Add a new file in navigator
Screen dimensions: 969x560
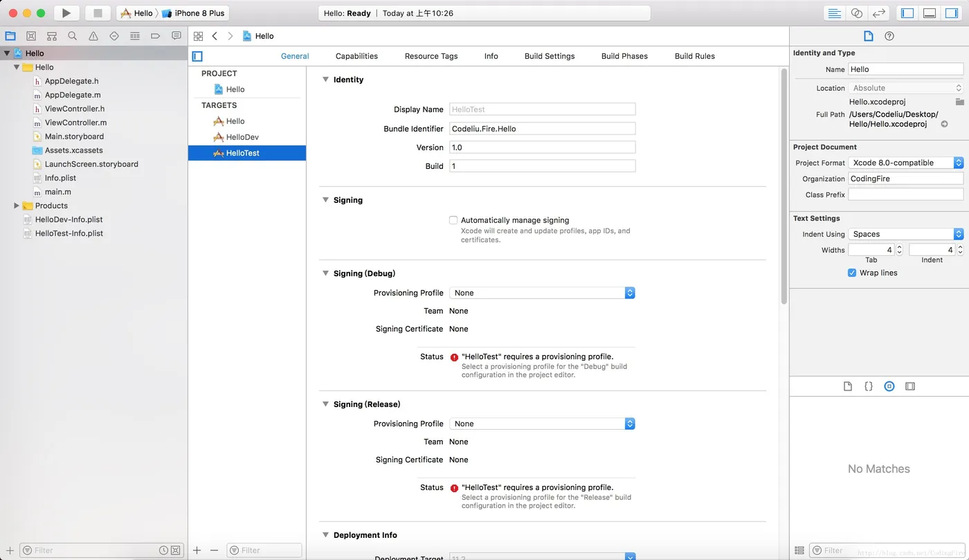[x=10, y=550]
